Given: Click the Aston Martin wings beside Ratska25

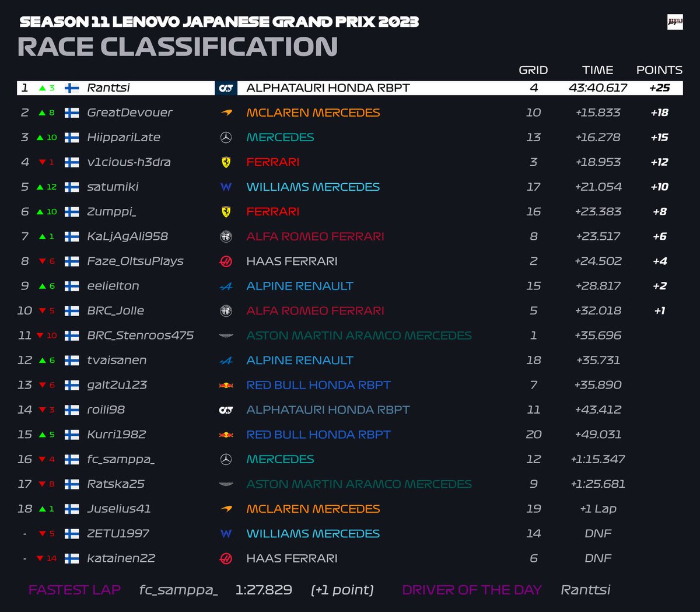Looking at the screenshot, I should click(x=226, y=484).
